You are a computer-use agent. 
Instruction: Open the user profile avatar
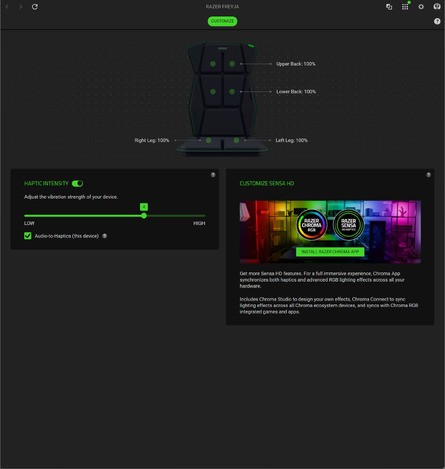(437, 6)
